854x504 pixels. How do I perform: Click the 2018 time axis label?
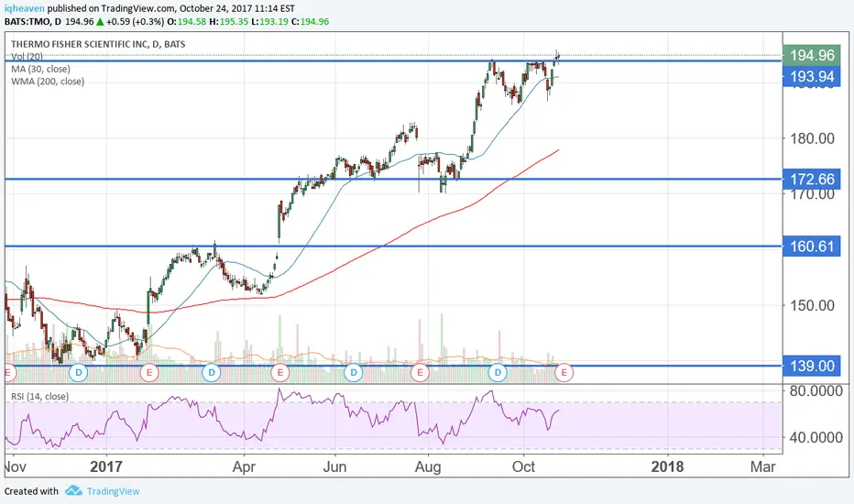[668, 467]
